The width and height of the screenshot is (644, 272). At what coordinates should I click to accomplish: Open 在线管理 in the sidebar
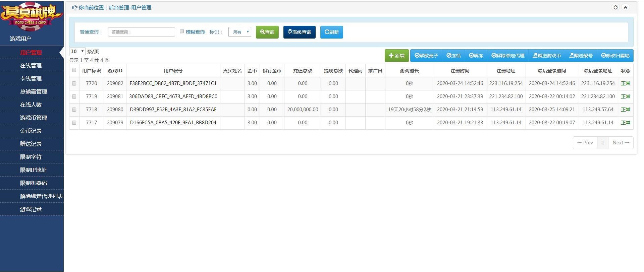coord(31,66)
